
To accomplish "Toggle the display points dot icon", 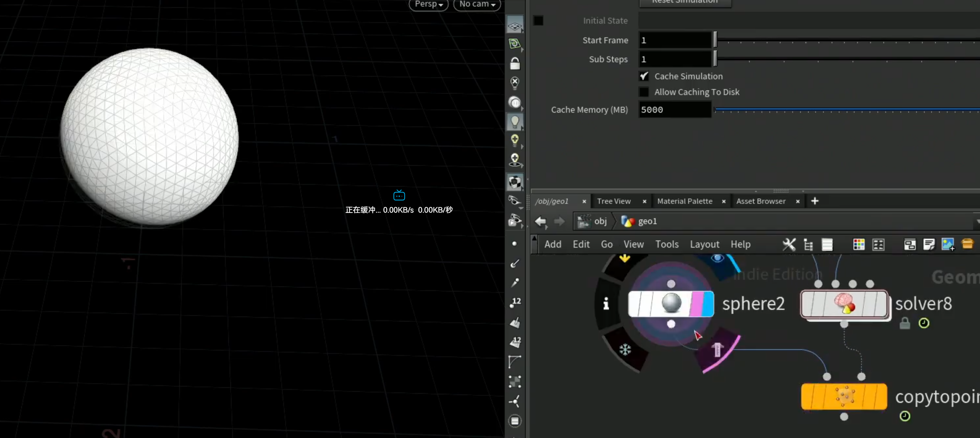I will click(515, 243).
